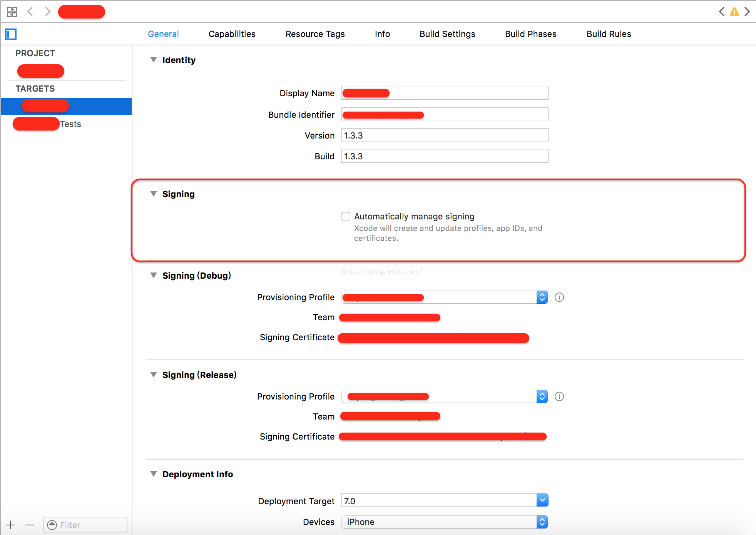
Task: Open the Resource Tags tab
Action: [x=315, y=34]
